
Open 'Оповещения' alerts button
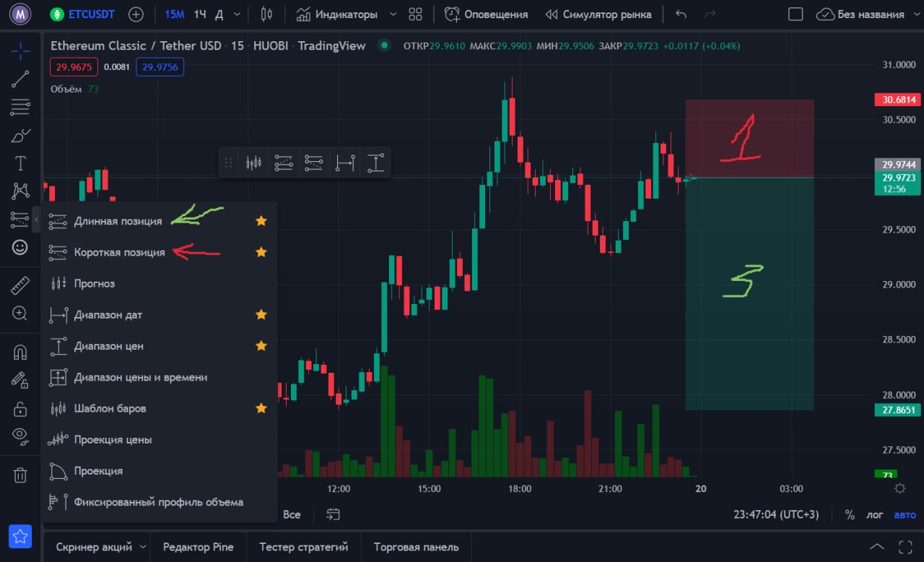[486, 14]
